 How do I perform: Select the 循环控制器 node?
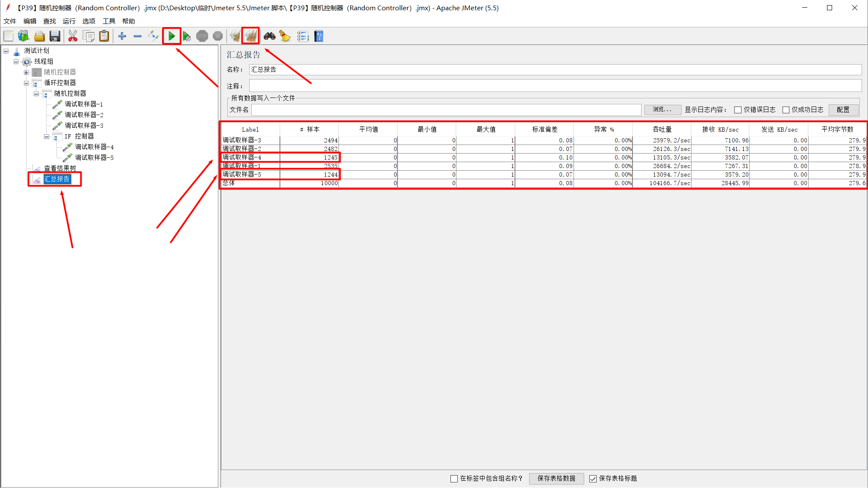click(60, 83)
